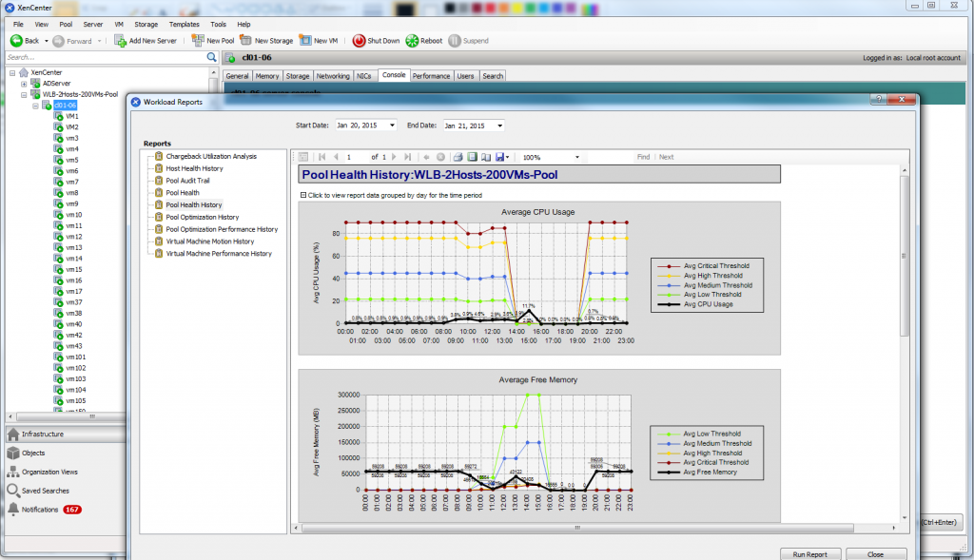Open the 100% zoom level dropdown

(576, 157)
